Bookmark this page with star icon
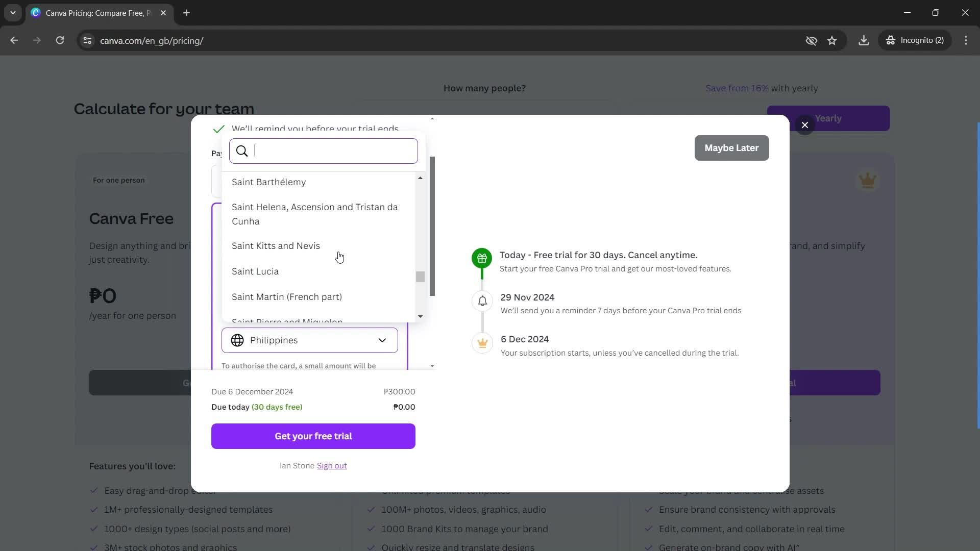Image resolution: width=980 pixels, height=551 pixels. (832, 40)
